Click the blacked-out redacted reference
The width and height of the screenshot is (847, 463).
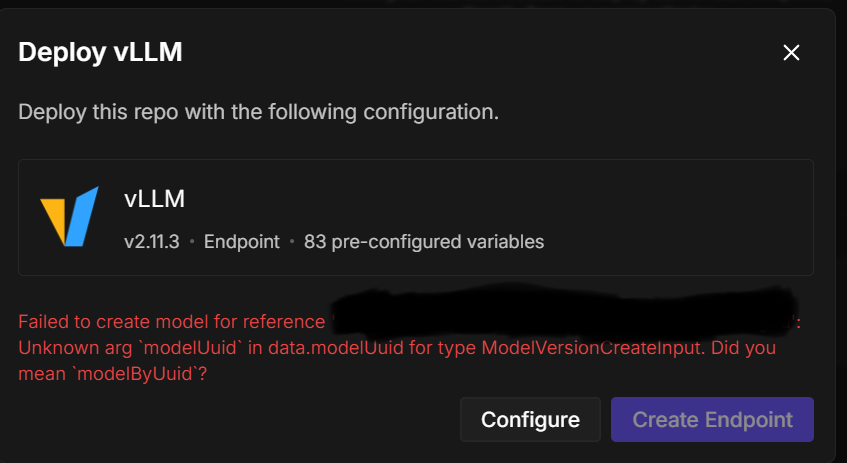tap(560, 312)
